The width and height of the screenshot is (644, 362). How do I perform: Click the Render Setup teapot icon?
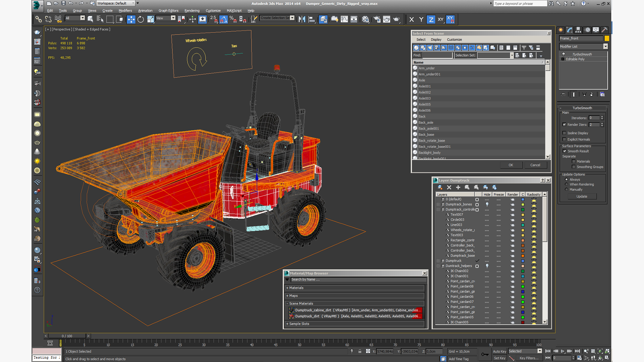point(377,19)
